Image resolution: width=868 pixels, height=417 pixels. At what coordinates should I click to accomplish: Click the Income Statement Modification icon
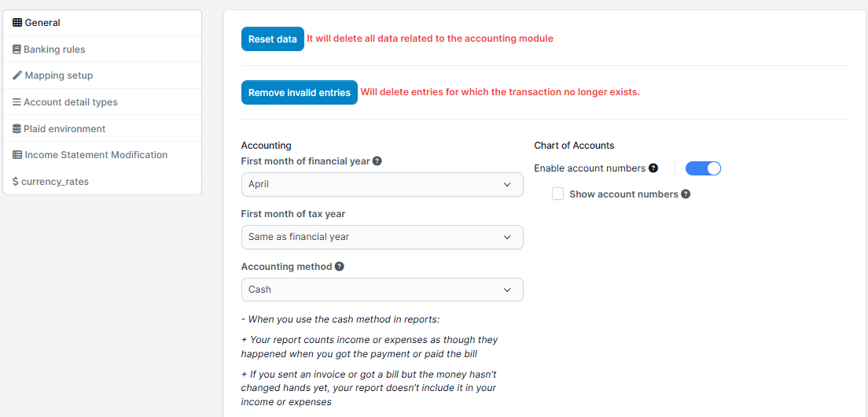point(17,155)
